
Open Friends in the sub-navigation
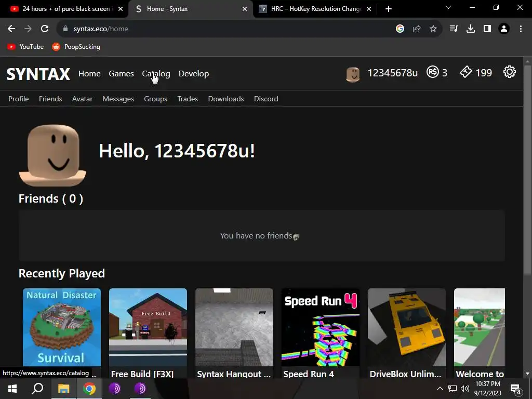[50, 99]
